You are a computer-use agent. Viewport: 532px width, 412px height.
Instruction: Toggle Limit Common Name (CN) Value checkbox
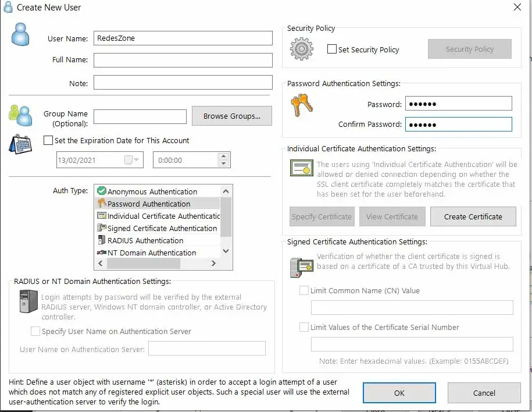click(x=304, y=290)
